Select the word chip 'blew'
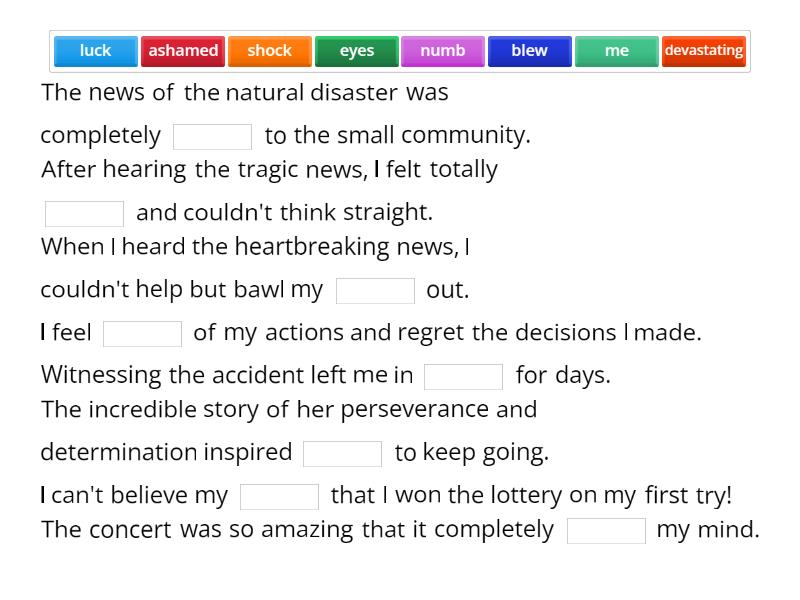 tap(530, 51)
